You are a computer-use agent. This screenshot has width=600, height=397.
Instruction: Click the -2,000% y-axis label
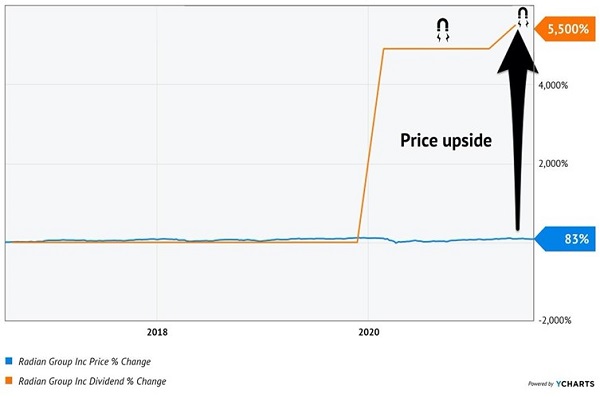(x=555, y=320)
